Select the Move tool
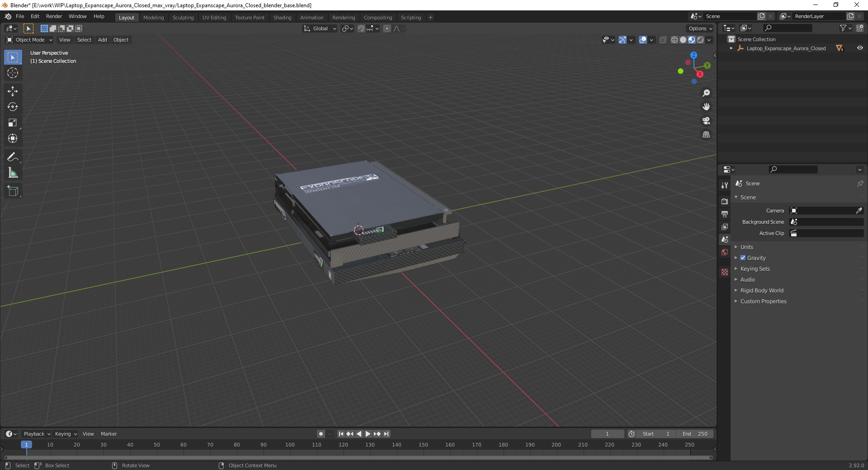868x470 pixels. click(13, 91)
